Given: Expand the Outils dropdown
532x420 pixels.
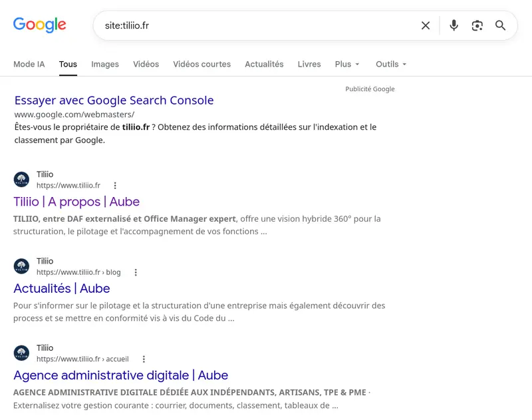Looking at the screenshot, I should coord(391,64).
